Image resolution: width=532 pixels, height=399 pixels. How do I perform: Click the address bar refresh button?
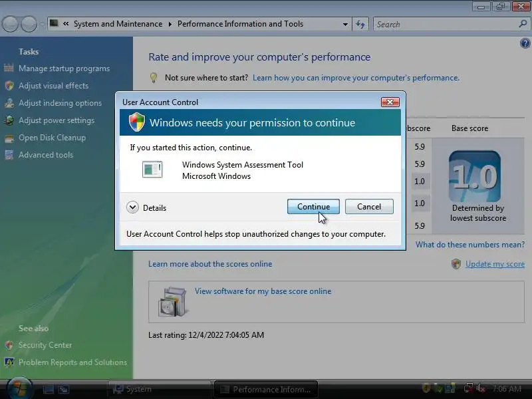tap(360, 24)
